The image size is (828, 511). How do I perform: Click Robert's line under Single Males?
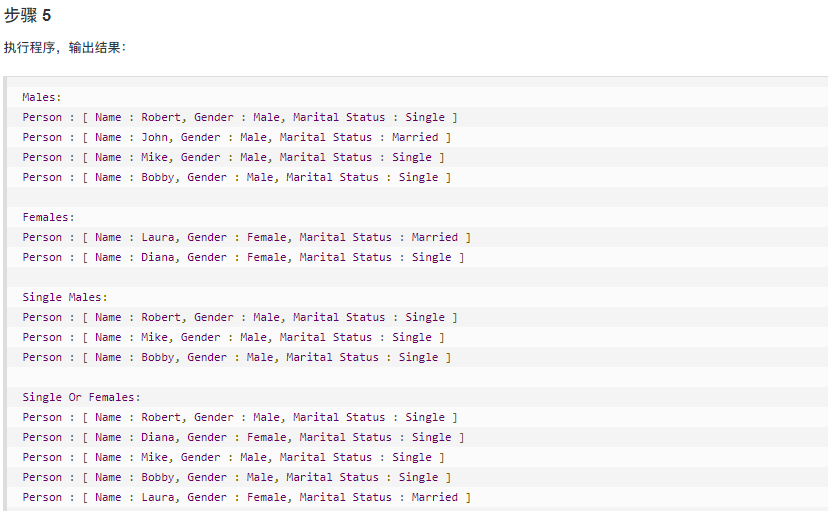pos(240,317)
